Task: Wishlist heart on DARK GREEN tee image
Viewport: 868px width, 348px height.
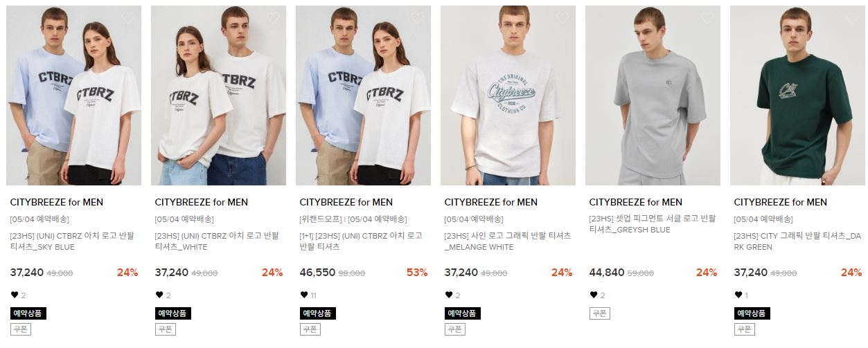Action: click(852, 18)
